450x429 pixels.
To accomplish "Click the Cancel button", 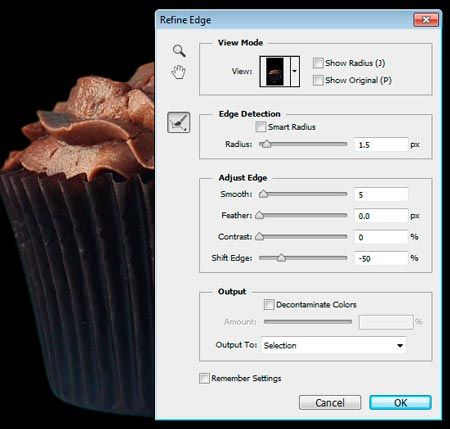I will pos(330,403).
